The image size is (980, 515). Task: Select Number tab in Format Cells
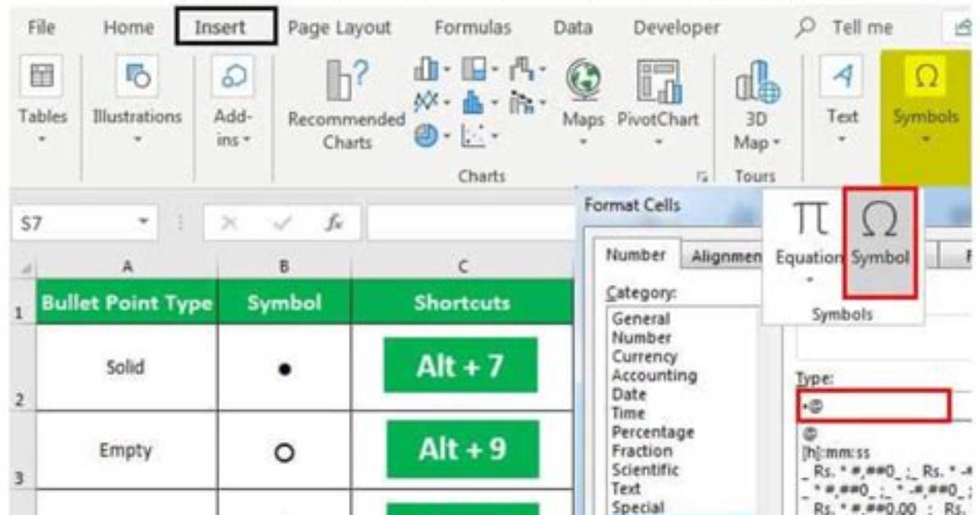click(636, 256)
